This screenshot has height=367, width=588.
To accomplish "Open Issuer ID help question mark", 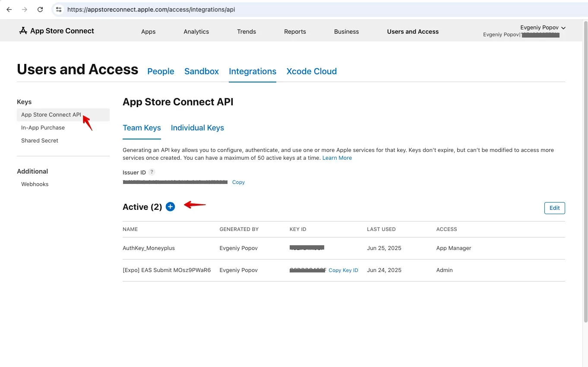I will pos(152,172).
